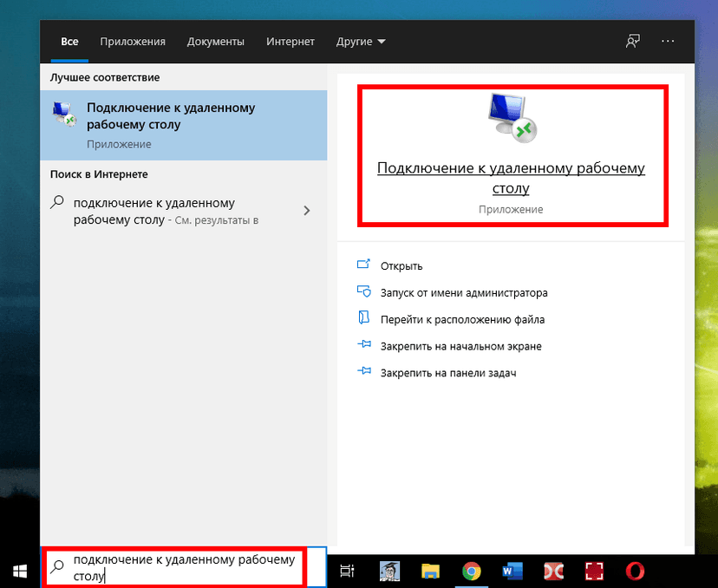This screenshot has width=718, height=588.
Task: Choose Запуск от имени администратора
Action: click(x=463, y=293)
